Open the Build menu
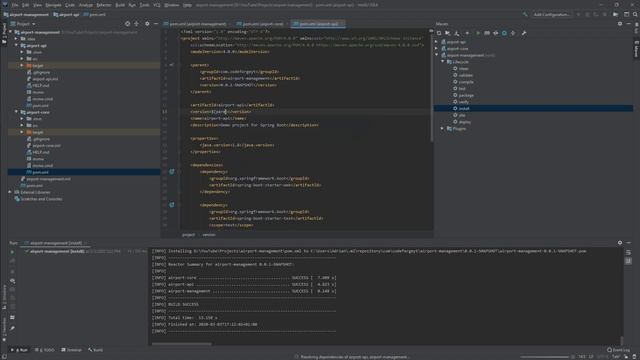Viewport: 640px width, 360px height. [x=120, y=5]
